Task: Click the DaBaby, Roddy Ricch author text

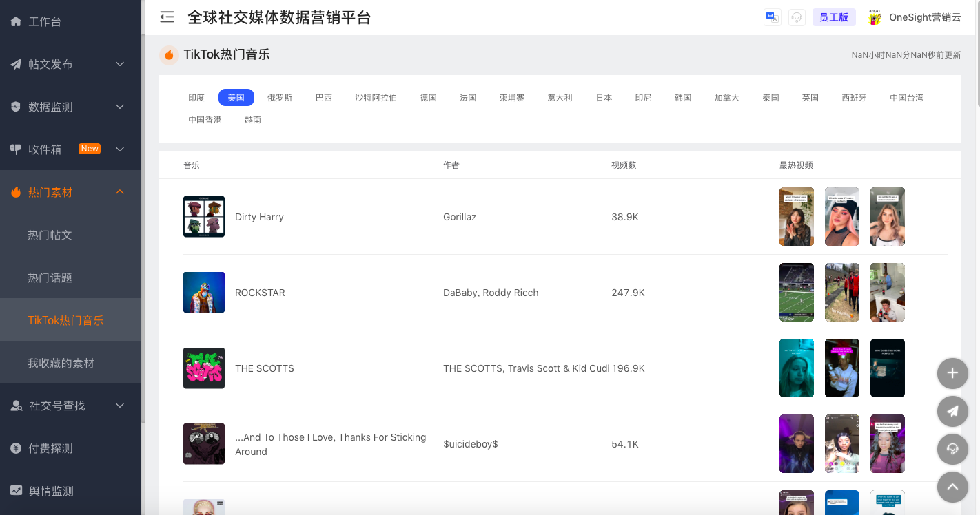Action: click(x=491, y=293)
